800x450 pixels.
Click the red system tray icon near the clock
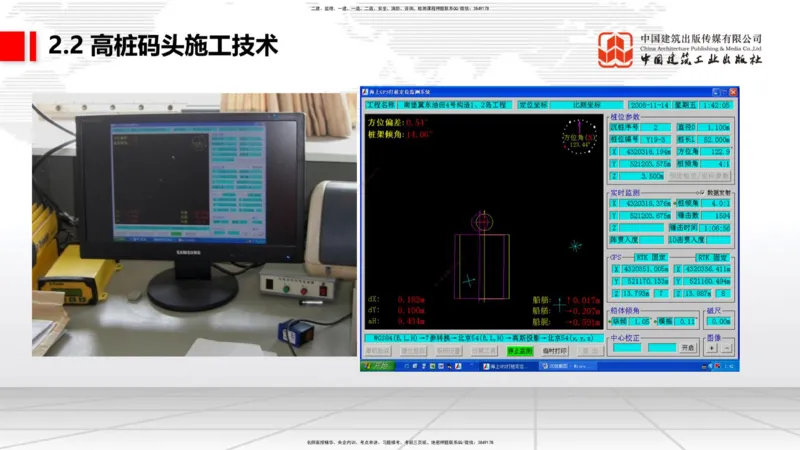(x=717, y=366)
